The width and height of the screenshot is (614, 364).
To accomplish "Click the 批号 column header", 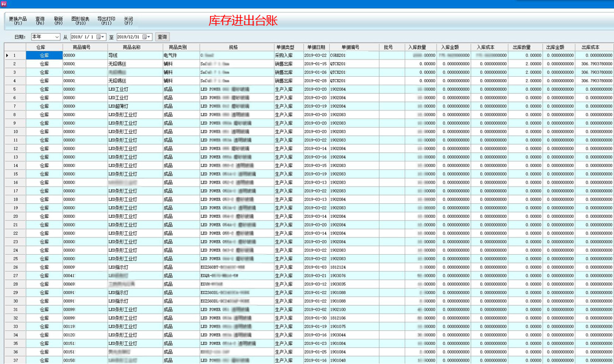I will (392, 47).
